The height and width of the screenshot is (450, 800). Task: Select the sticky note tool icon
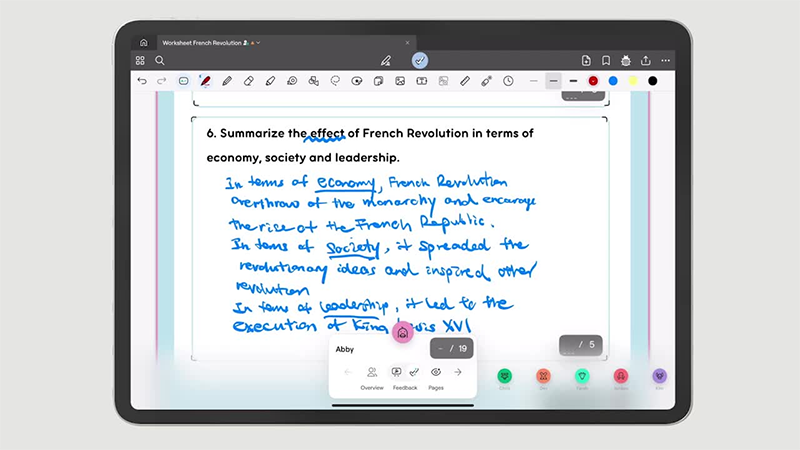379,81
